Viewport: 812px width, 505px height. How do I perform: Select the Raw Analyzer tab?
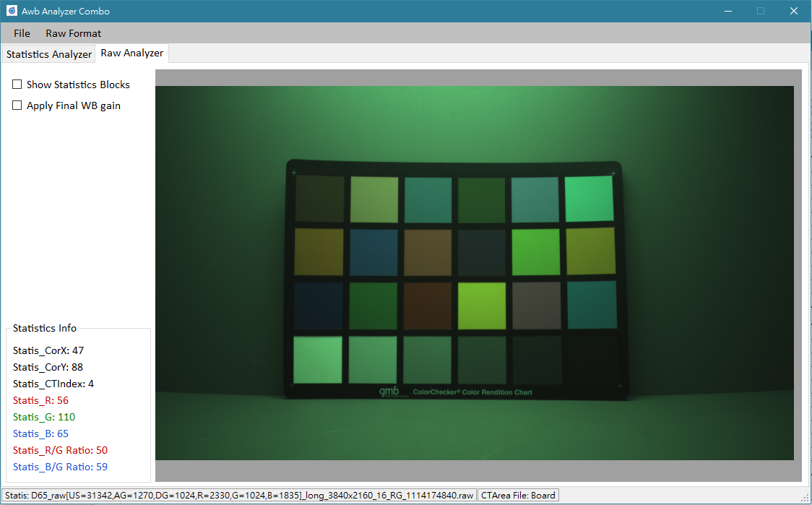click(x=132, y=53)
